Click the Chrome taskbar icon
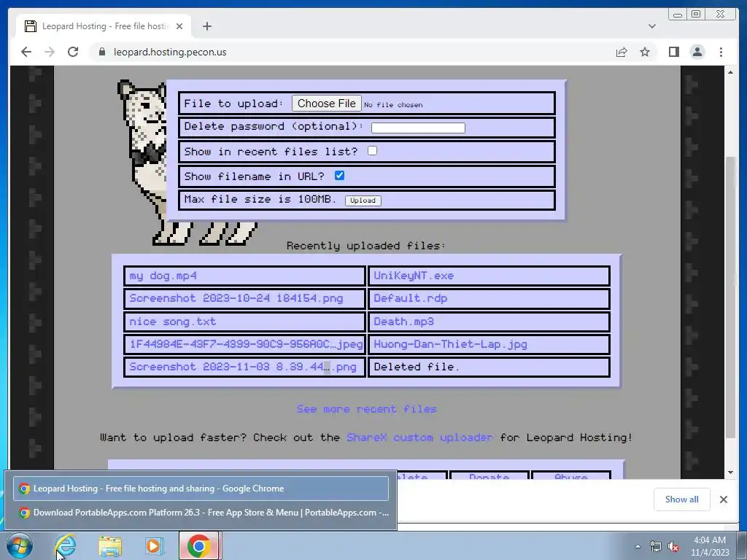 [x=199, y=545]
